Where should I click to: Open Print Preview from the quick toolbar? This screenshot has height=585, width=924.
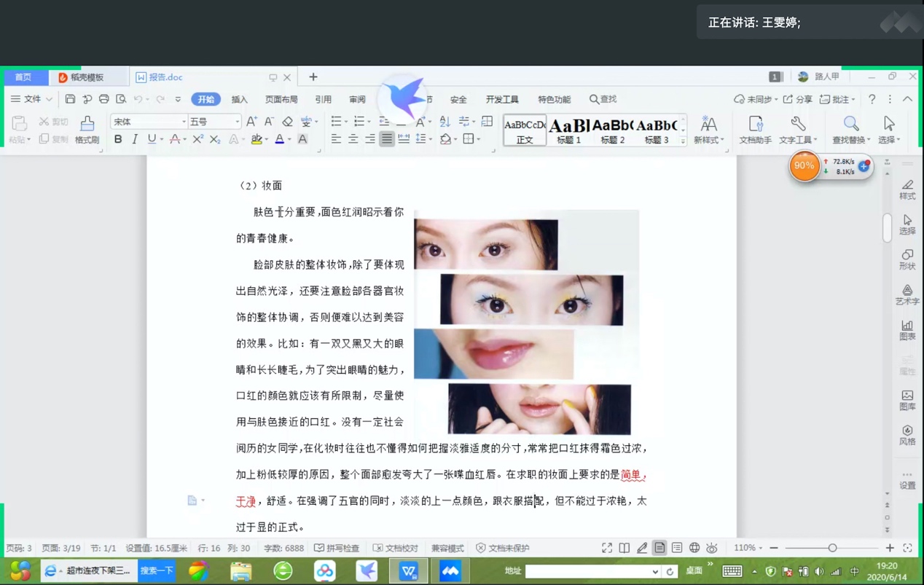[121, 99]
